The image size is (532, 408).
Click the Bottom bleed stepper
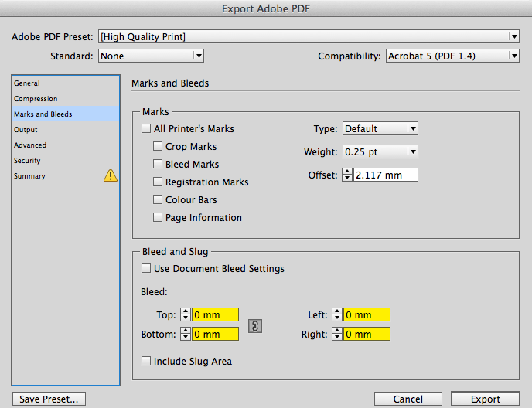coord(186,334)
